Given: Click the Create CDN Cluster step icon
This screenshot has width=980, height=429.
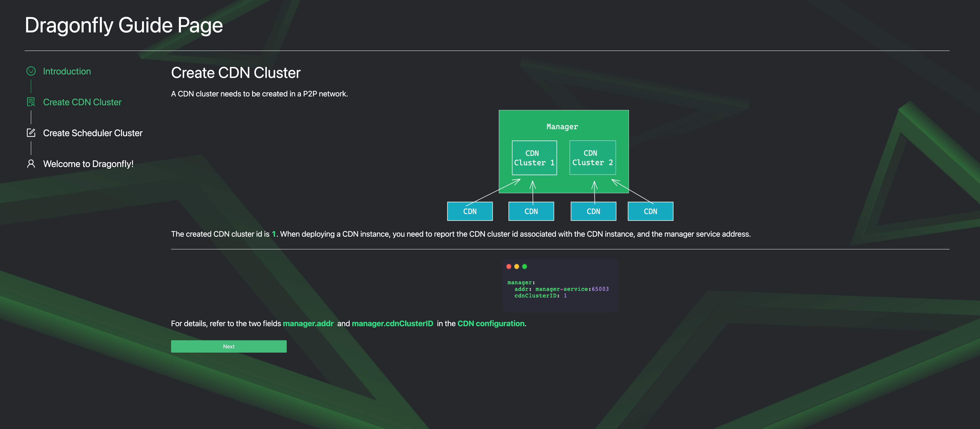Looking at the screenshot, I should coord(31,102).
